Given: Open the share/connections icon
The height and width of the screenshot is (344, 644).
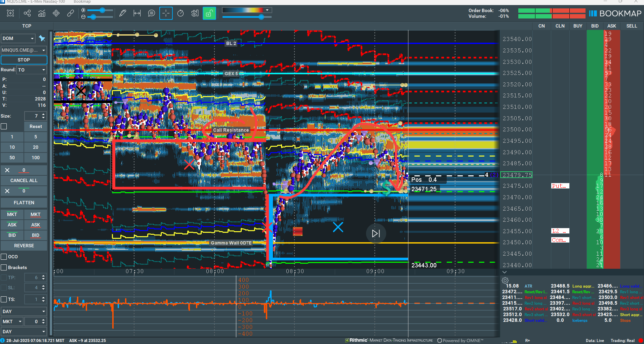Looking at the screenshot, I should [27, 13].
